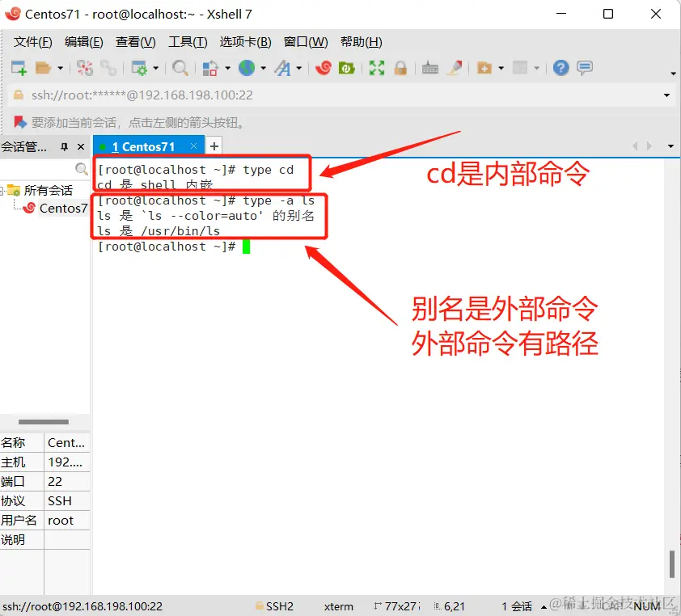Expand the Encoding globe dropdown arrow
Screen dimensions: 681x616
[x=263, y=68]
